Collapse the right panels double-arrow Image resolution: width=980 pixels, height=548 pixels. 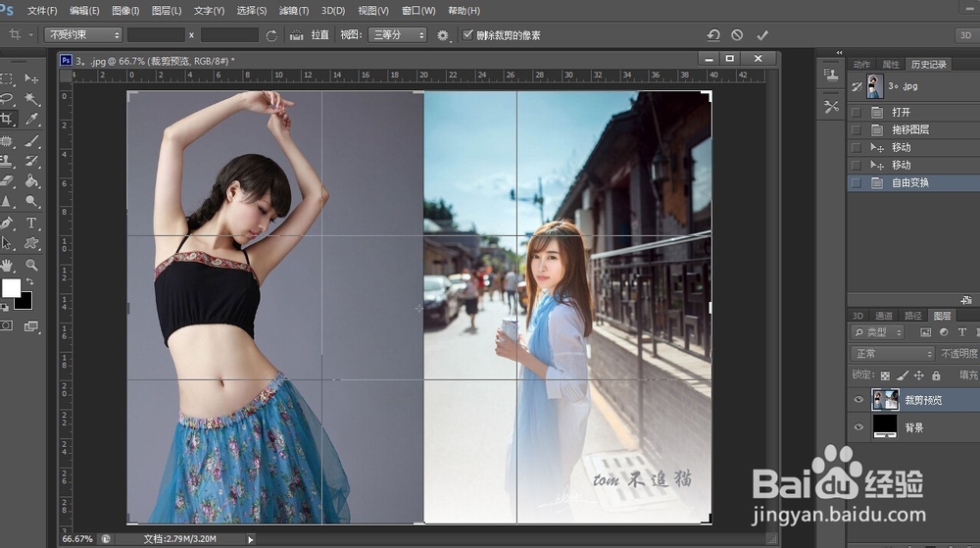839,53
